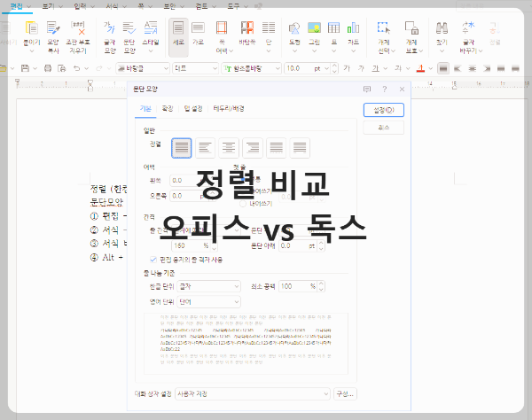Click the dialog title-bar note icon
This screenshot has height=420, width=532.
[367, 89]
